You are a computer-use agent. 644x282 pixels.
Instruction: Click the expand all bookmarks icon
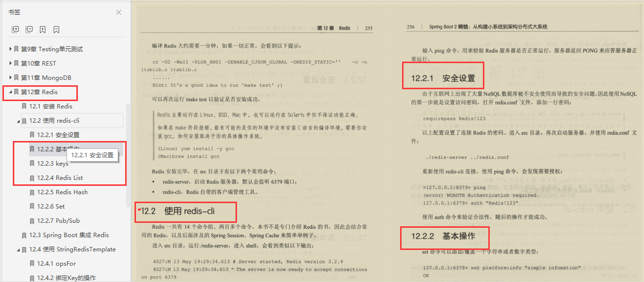click(x=15, y=30)
